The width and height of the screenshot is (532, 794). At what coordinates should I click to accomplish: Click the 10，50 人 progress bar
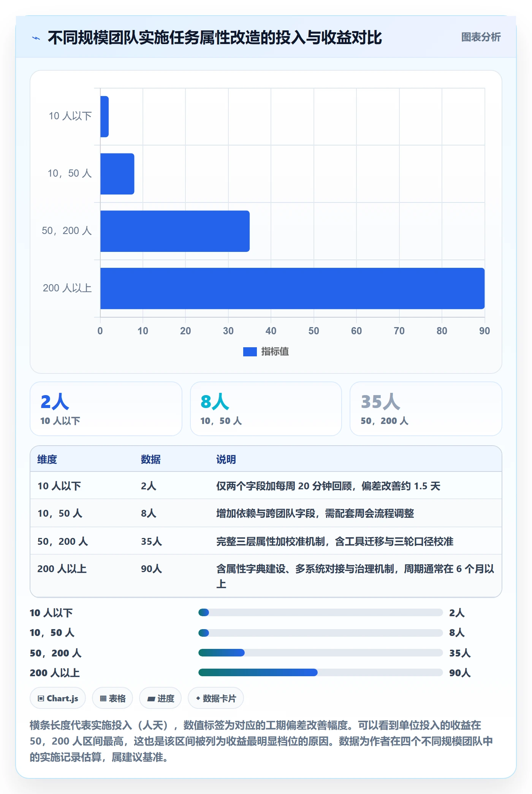(x=320, y=633)
